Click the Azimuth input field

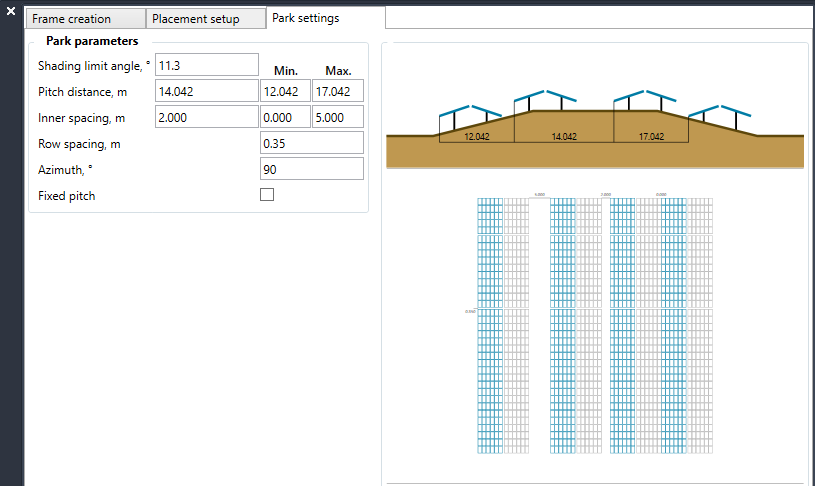(311, 168)
